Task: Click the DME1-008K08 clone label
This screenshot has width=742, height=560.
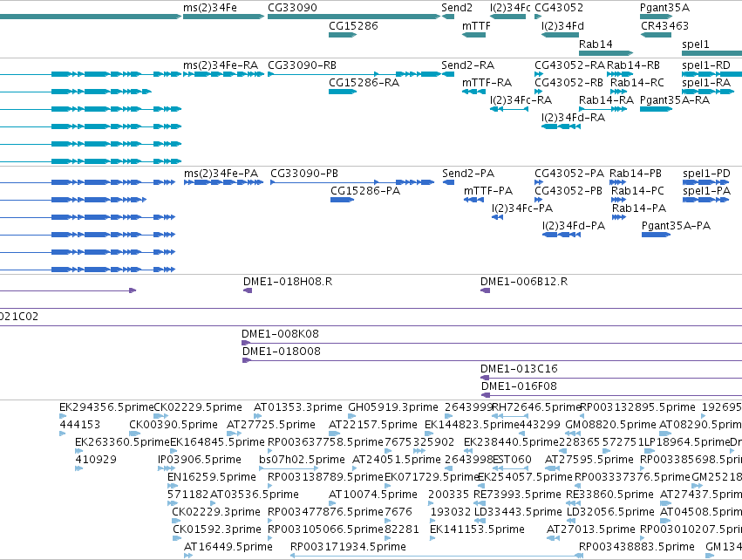Action: click(280, 334)
